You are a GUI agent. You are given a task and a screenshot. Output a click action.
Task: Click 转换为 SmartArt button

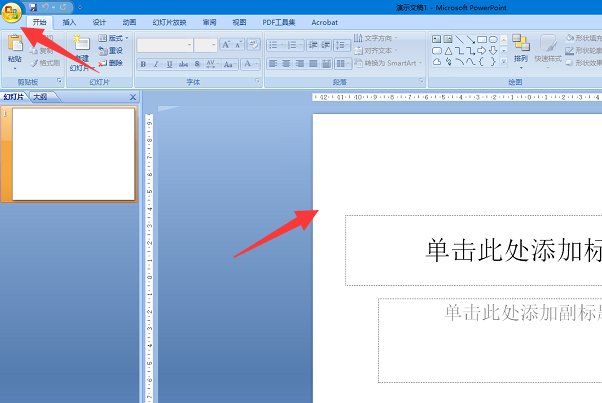389,63
